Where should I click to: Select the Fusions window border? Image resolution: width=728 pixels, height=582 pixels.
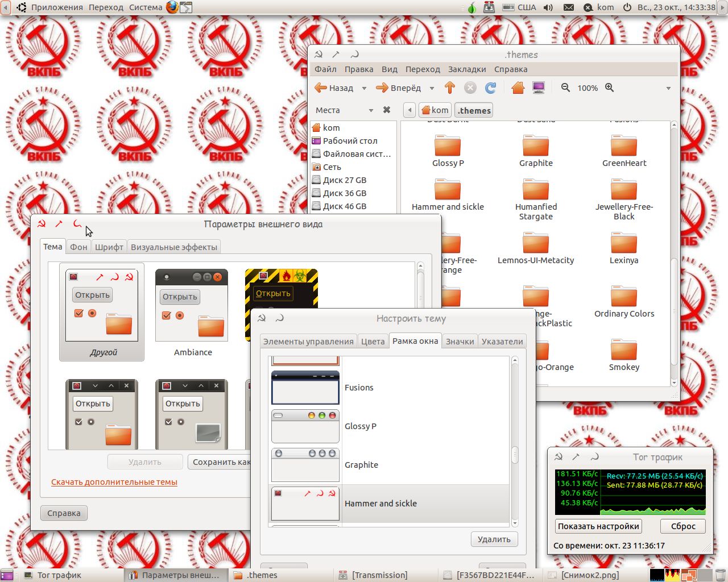389,387
